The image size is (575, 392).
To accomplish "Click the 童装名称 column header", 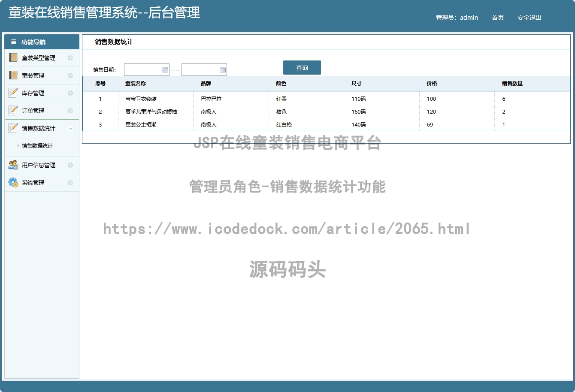I will point(136,84).
